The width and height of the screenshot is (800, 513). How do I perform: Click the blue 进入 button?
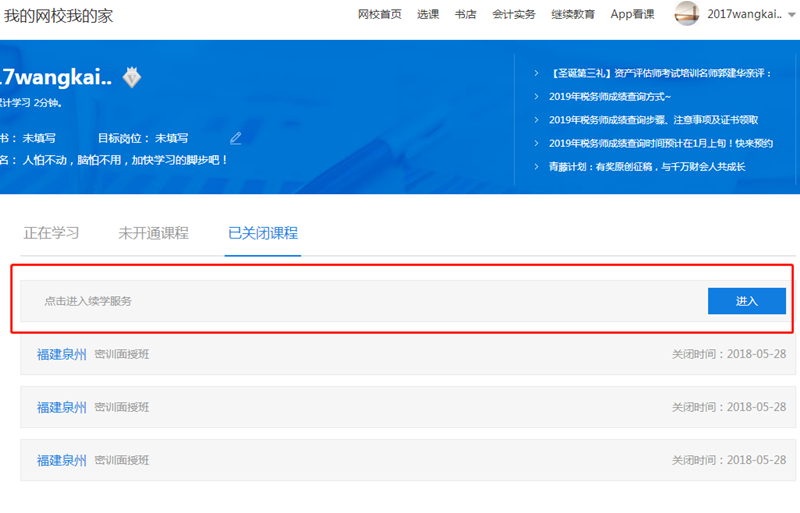point(746,301)
